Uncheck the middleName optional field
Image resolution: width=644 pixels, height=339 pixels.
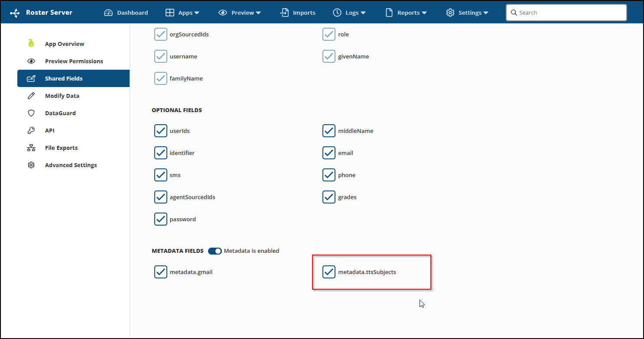(329, 131)
